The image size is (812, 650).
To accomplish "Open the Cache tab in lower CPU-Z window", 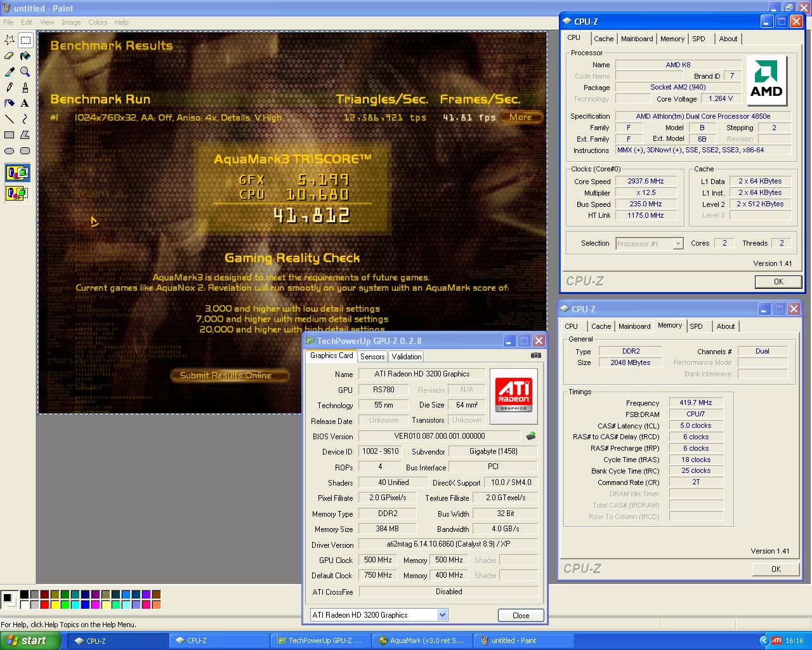I will tap(601, 326).
